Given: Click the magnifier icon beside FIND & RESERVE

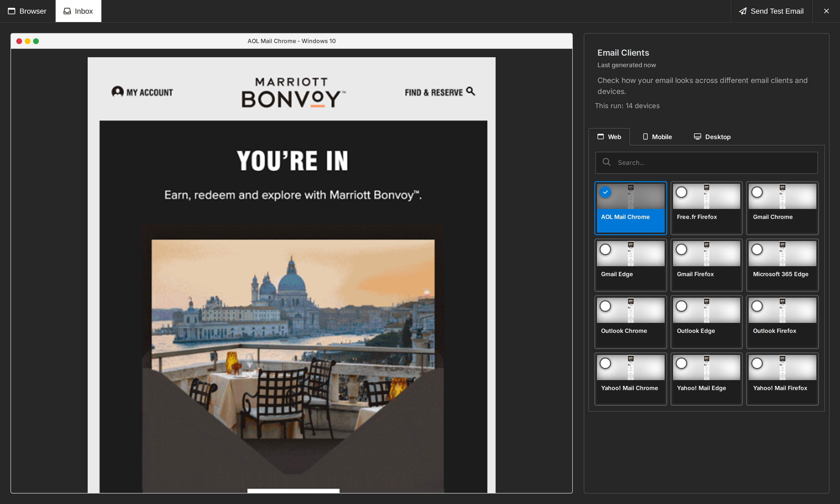Looking at the screenshot, I should (x=470, y=91).
